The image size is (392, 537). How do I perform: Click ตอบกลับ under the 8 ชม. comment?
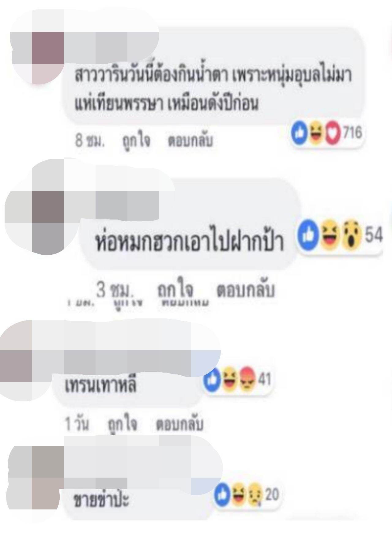tap(190, 141)
